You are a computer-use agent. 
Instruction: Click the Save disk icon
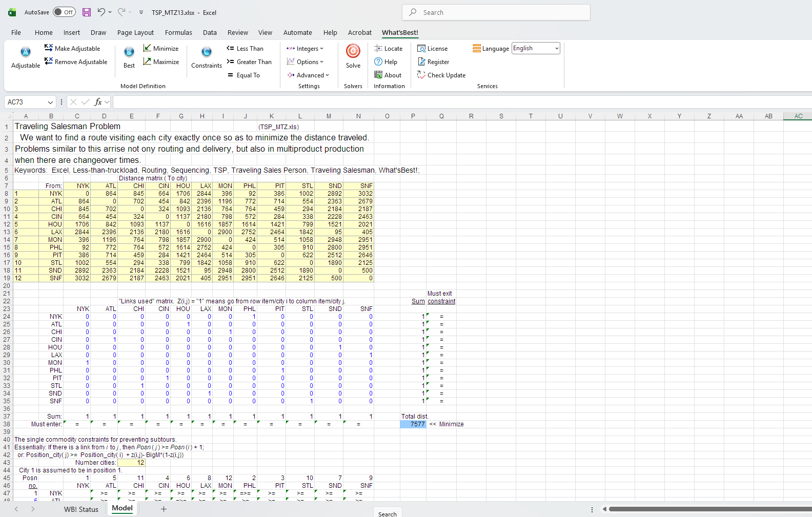87,12
